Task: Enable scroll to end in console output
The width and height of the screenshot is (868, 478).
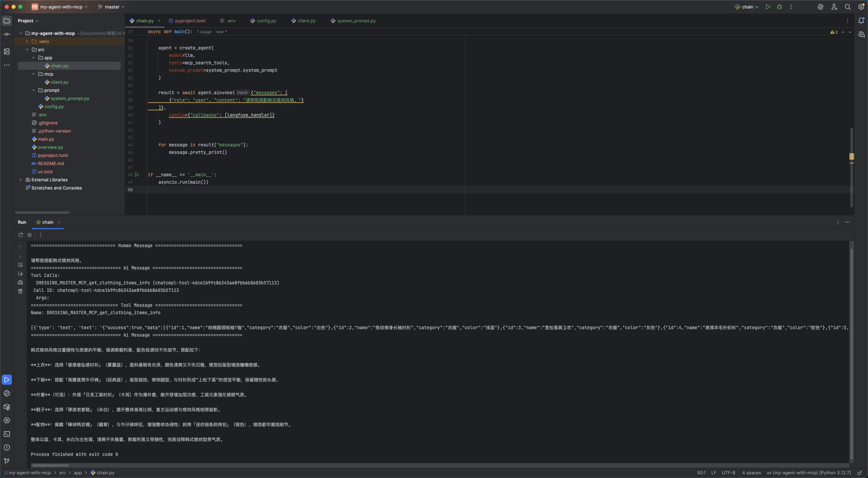Action: click(x=20, y=273)
